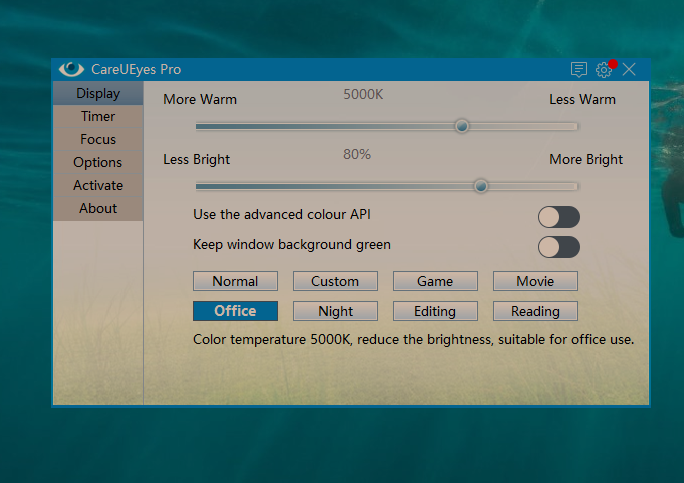The width and height of the screenshot is (684, 483).
Task: Click the CareUEyes eye logo icon
Action: (71, 69)
